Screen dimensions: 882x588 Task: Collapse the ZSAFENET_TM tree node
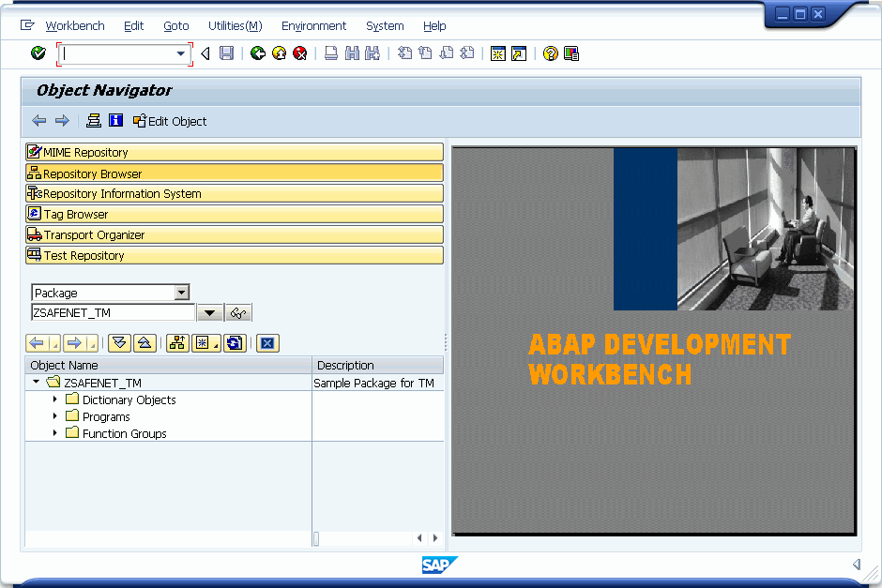pyautogui.click(x=37, y=382)
